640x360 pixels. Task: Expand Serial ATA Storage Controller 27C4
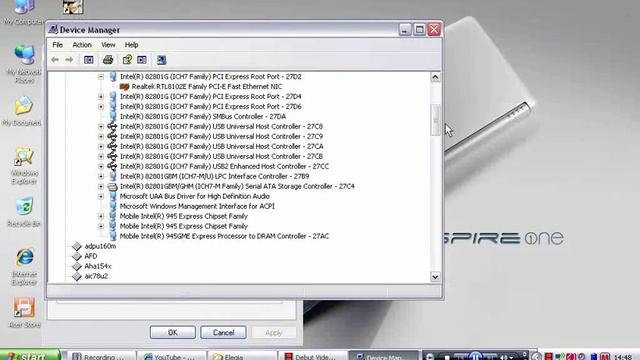(101, 187)
